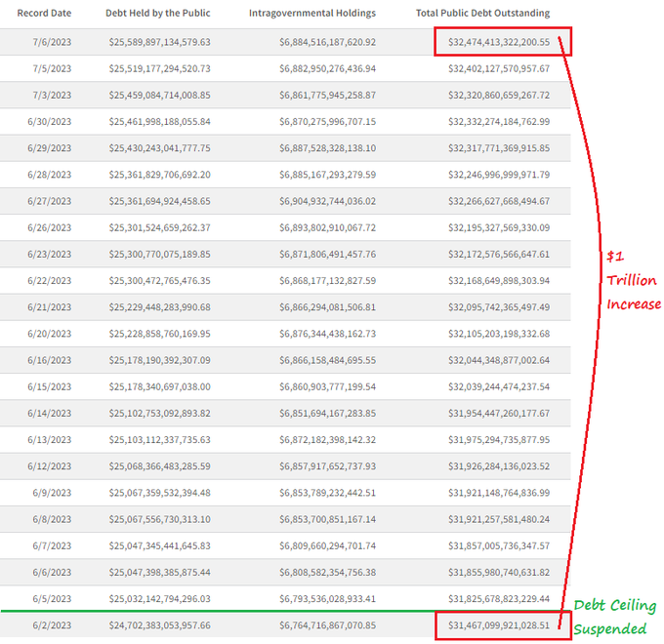
Task: Click the 7/6/2023 record date cell
Action: click(52, 43)
